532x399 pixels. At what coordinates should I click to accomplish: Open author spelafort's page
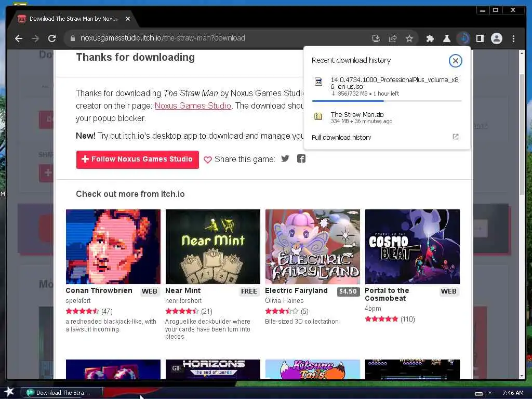click(x=78, y=301)
